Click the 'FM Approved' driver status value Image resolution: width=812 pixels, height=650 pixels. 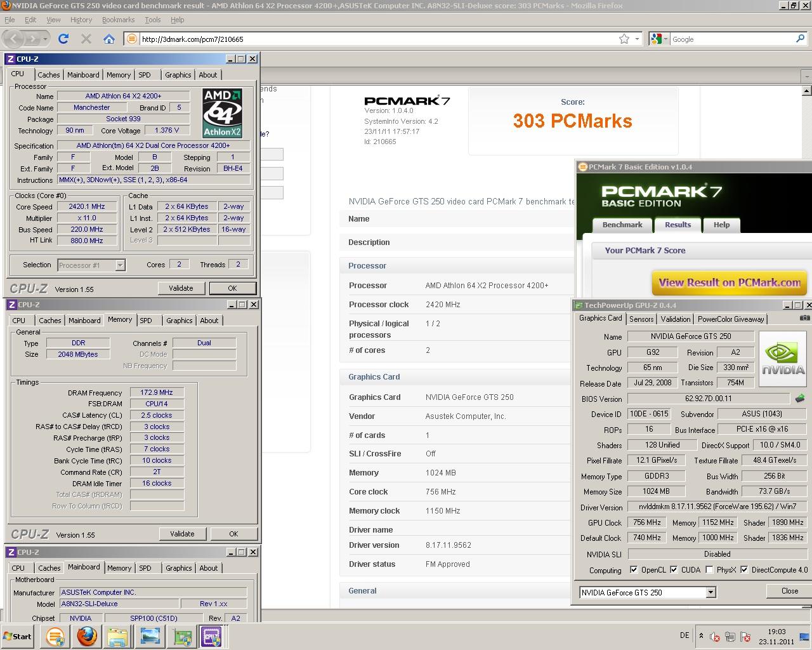(448, 564)
